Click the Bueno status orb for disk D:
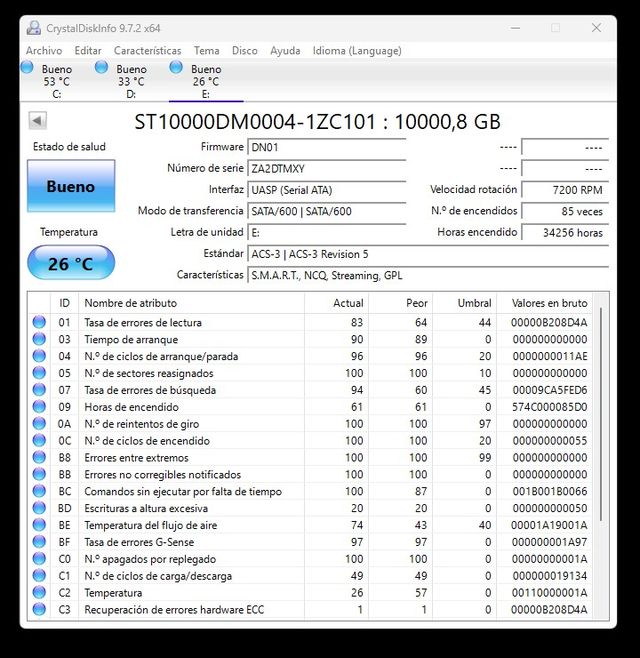The image size is (640, 658). coord(101,67)
